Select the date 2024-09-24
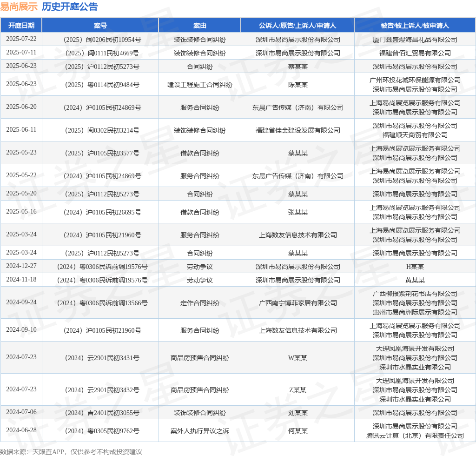The image size is (476, 456). [21, 302]
